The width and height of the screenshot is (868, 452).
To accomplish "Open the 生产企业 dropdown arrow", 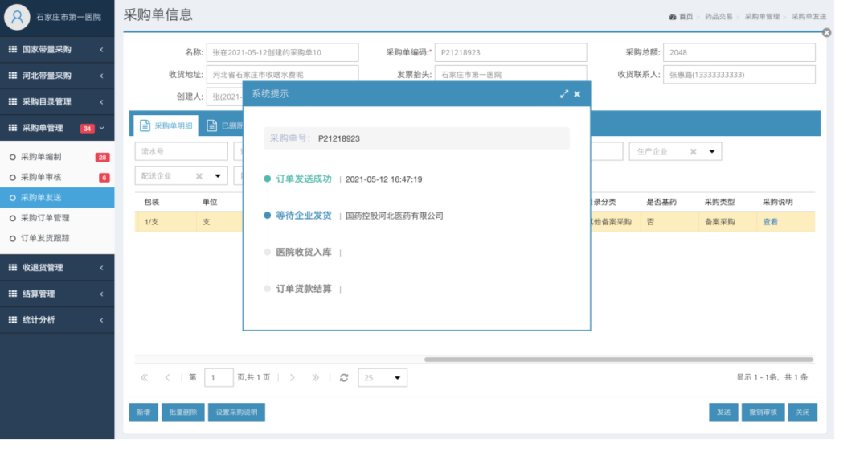I will click(711, 151).
